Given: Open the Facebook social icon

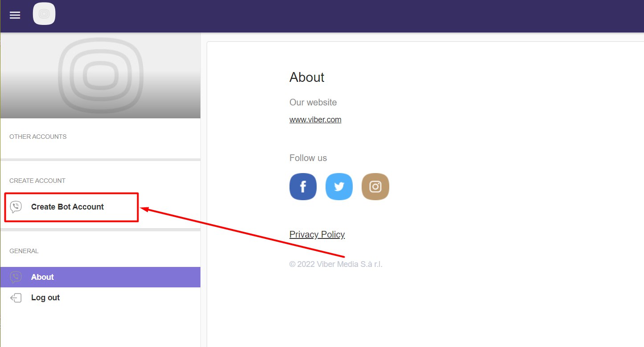Looking at the screenshot, I should click(303, 186).
